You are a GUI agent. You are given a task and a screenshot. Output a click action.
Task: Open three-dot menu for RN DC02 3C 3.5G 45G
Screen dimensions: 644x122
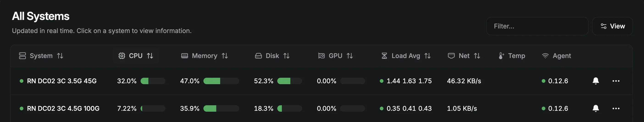point(616,81)
